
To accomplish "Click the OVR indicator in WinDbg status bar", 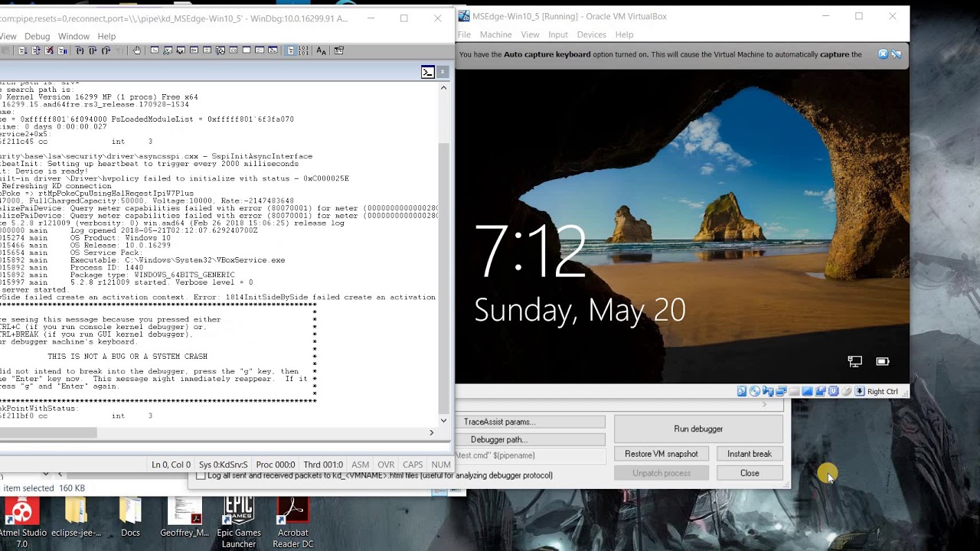I will (386, 465).
